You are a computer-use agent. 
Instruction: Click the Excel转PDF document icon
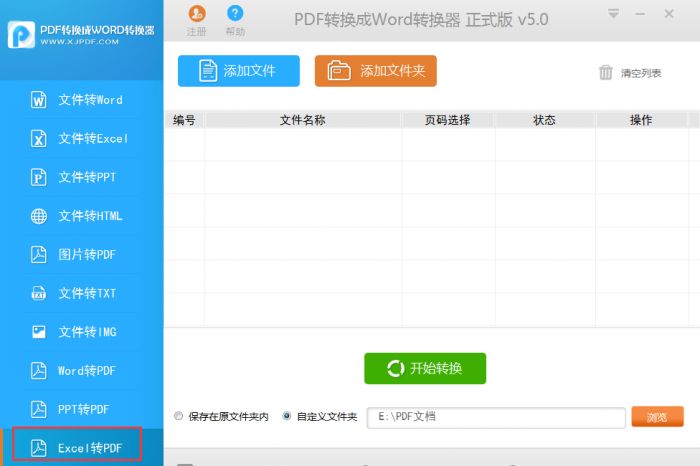click(39, 448)
